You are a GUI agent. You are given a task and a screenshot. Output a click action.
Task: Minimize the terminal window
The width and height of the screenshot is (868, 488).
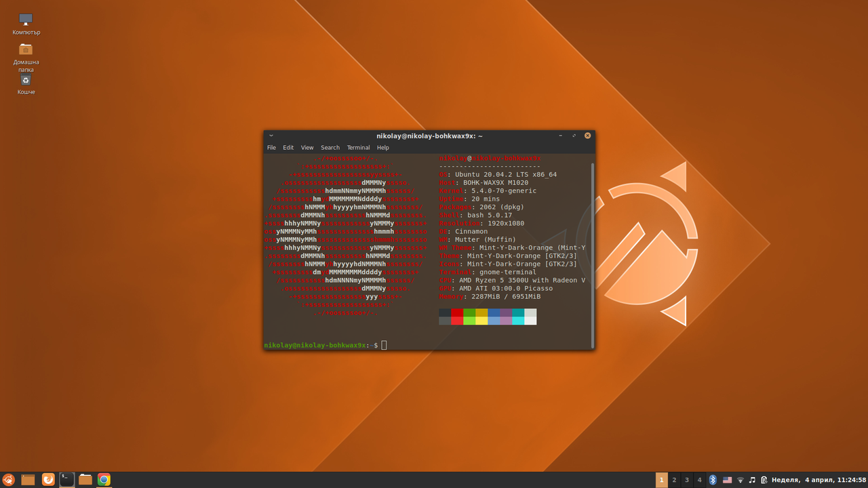(561, 136)
